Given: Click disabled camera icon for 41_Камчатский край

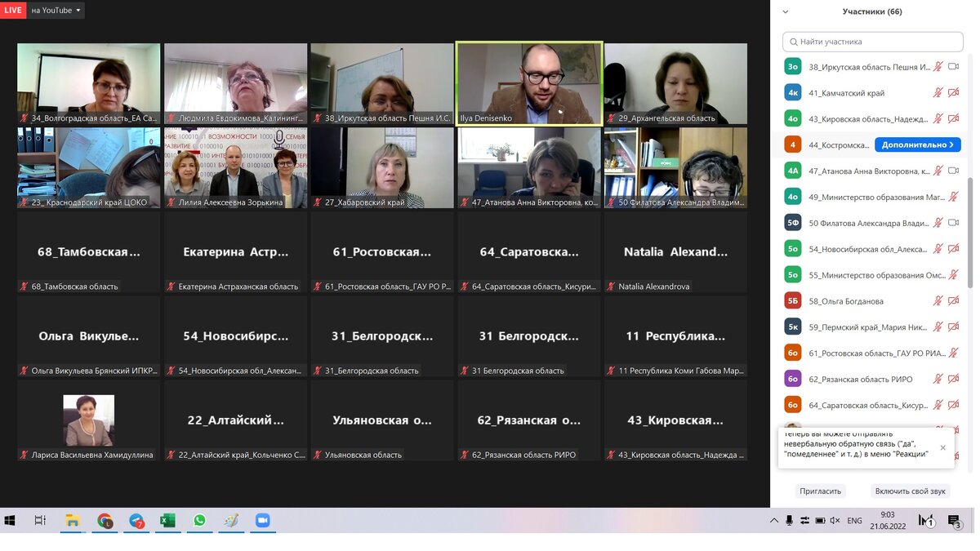Looking at the screenshot, I should click(x=952, y=93).
